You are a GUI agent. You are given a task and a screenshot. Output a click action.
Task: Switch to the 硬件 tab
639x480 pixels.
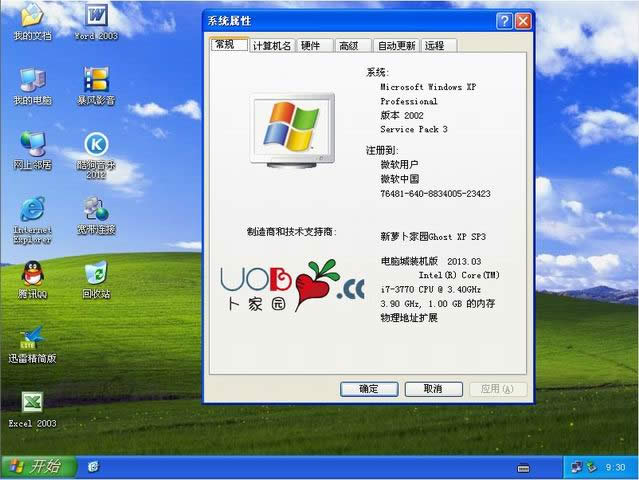312,45
